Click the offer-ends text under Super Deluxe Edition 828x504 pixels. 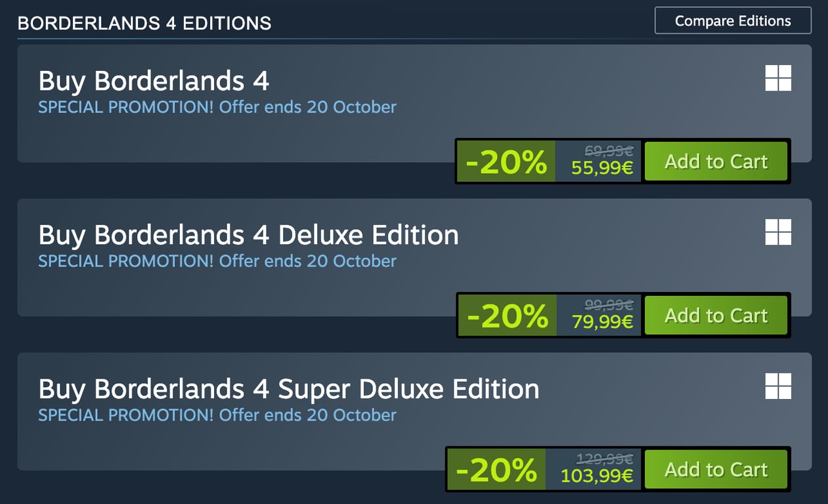[307, 415]
